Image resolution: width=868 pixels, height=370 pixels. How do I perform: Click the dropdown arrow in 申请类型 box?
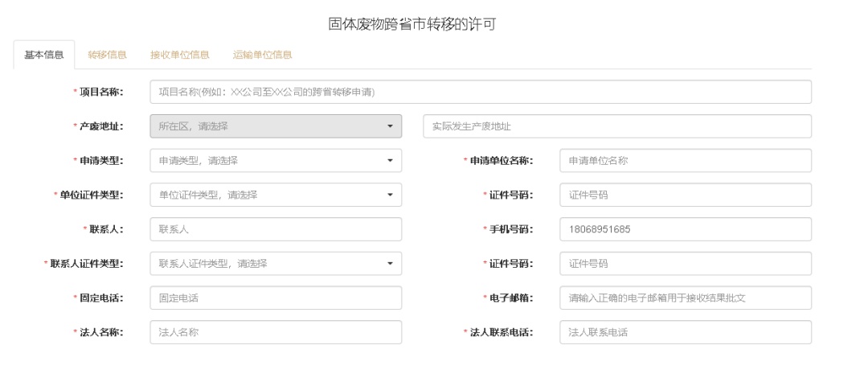click(390, 161)
